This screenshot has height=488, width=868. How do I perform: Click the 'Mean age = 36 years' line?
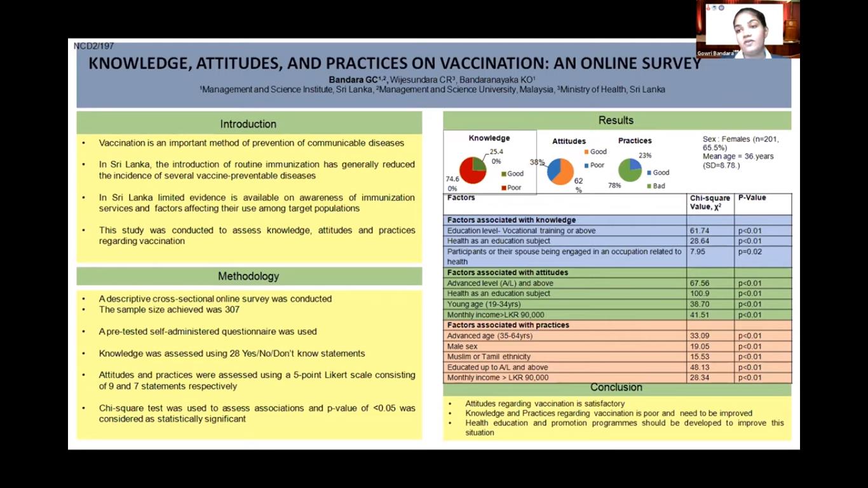(738, 156)
